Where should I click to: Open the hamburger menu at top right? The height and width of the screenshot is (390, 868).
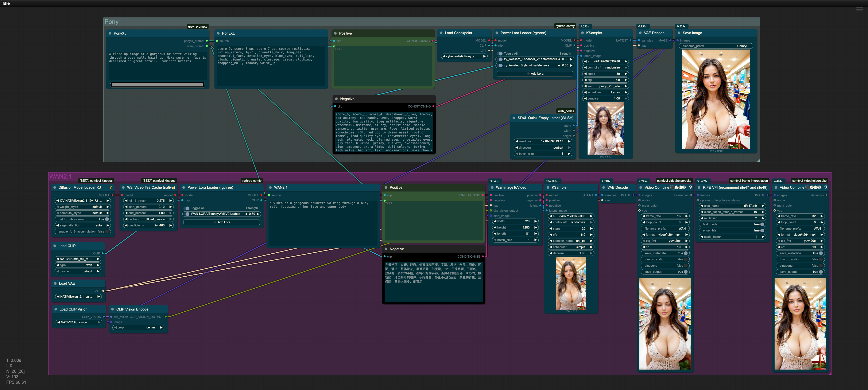click(859, 9)
